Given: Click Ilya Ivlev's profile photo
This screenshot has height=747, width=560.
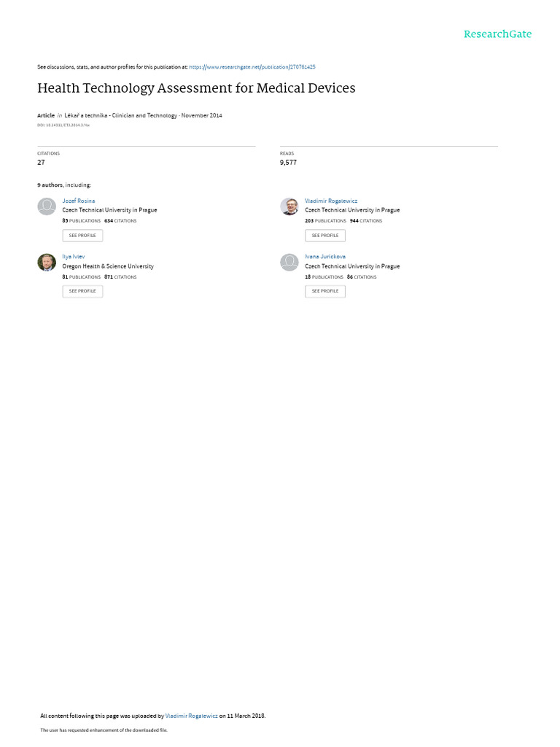Looking at the screenshot, I should coord(47,262).
